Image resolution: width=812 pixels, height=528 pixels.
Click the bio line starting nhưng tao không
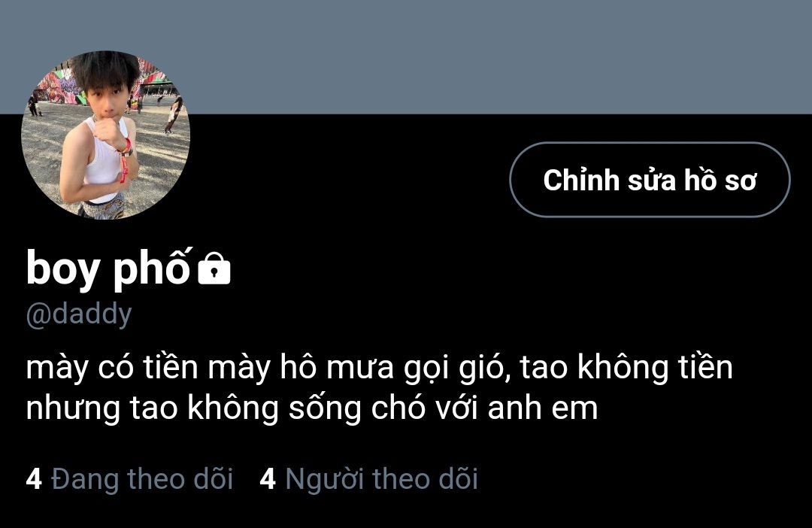[312, 409]
